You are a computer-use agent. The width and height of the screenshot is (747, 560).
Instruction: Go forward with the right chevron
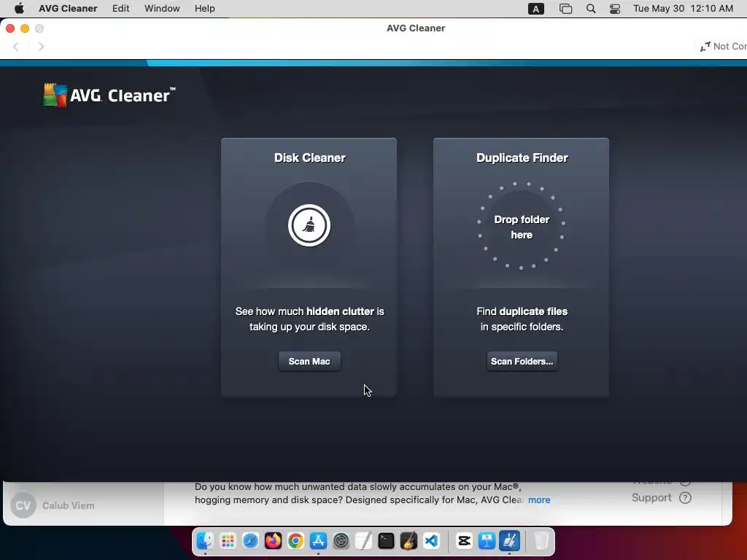coord(41,46)
